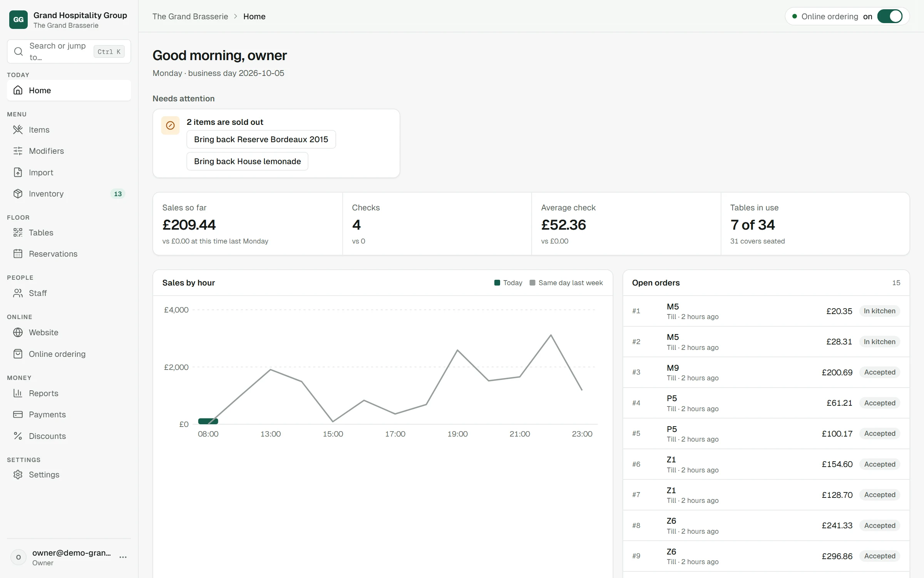This screenshot has width=924, height=578.
Task: Click the Search or jump to field
Action: point(69,51)
